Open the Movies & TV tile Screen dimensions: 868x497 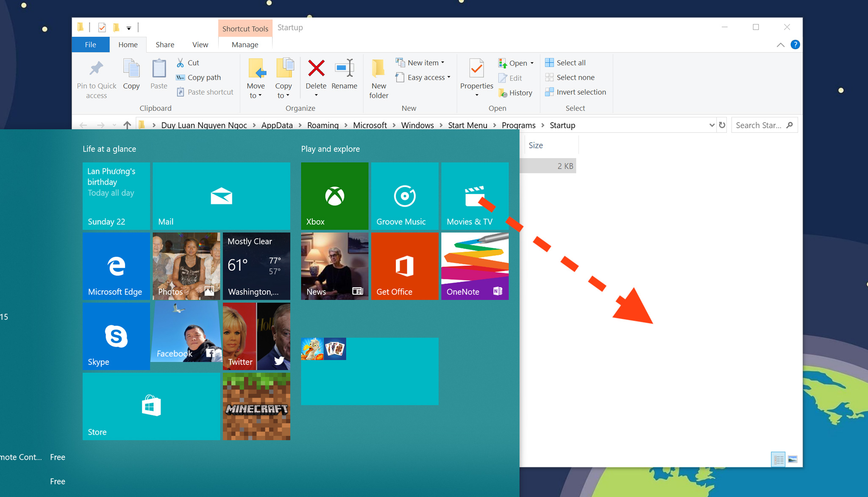(475, 196)
